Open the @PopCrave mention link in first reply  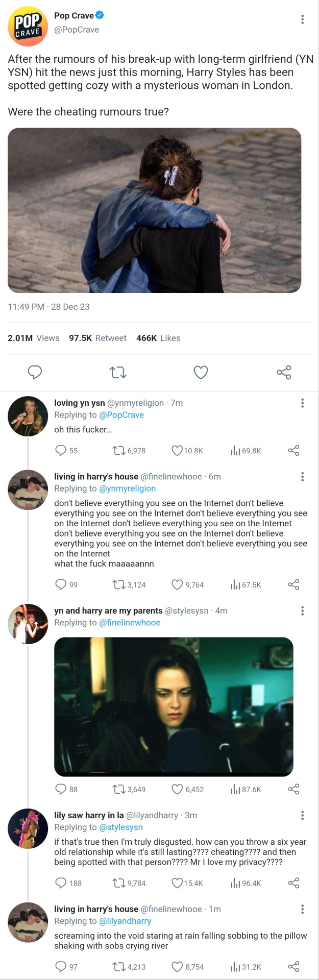click(x=121, y=415)
